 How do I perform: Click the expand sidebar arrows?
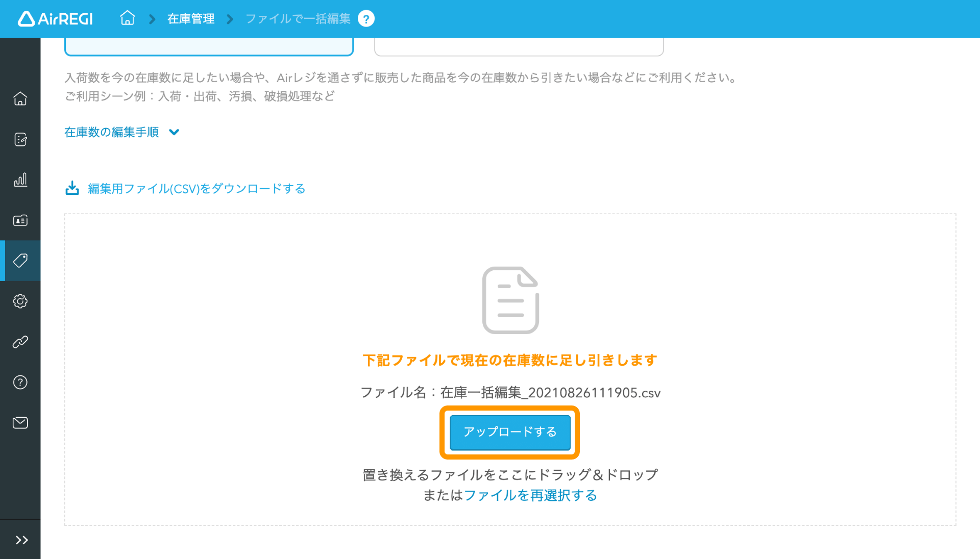coord(20,540)
